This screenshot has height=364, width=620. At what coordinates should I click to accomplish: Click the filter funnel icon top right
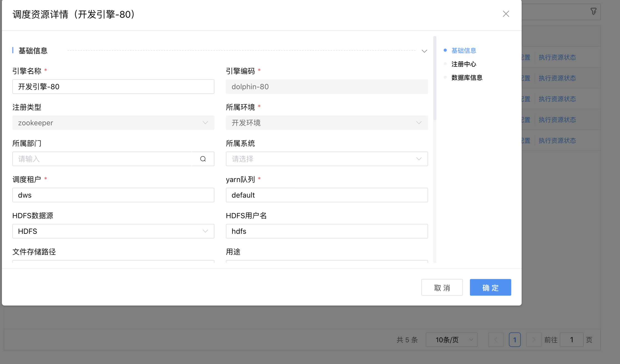(594, 11)
